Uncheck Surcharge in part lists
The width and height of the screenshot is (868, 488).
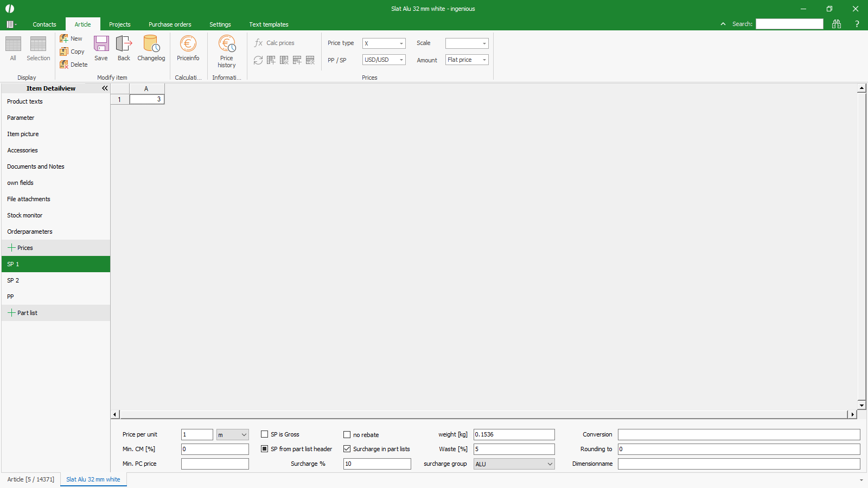point(347,449)
